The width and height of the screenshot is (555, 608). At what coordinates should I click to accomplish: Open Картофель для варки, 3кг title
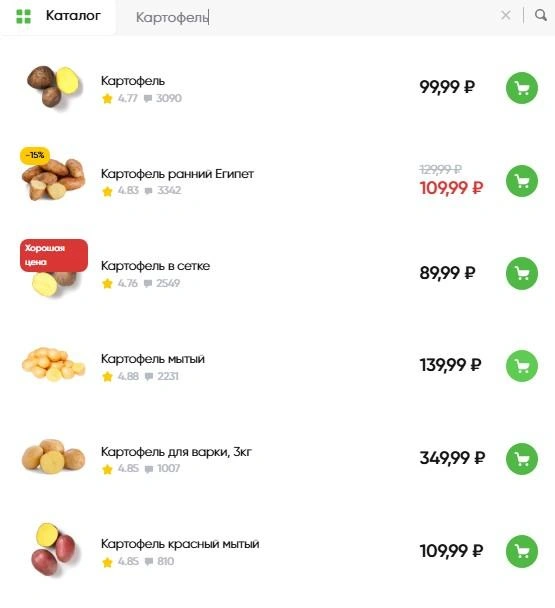coord(176,452)
